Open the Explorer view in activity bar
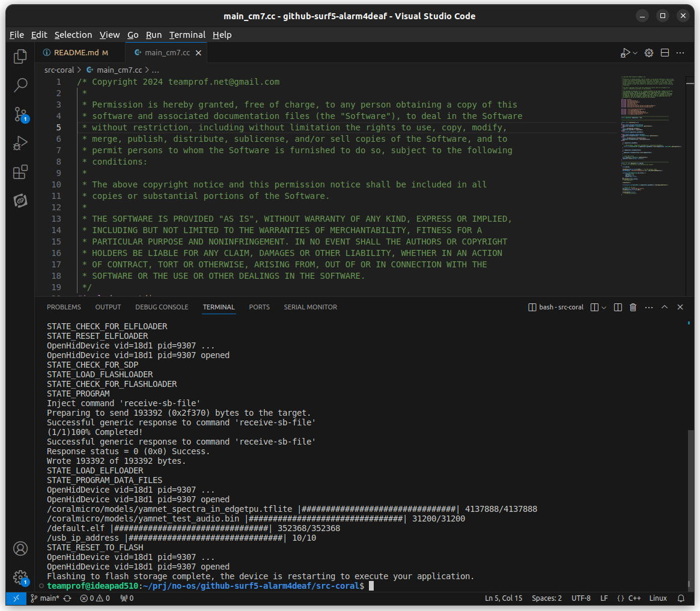Screen dimensions: 700x611 [x=20, y=56]
